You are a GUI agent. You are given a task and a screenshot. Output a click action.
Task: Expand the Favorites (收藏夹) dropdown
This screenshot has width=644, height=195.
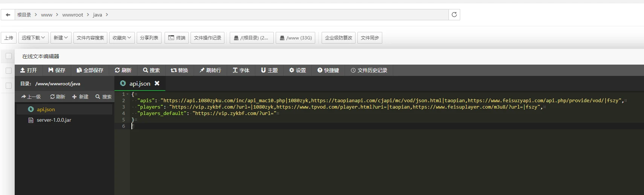click(122, 38)
